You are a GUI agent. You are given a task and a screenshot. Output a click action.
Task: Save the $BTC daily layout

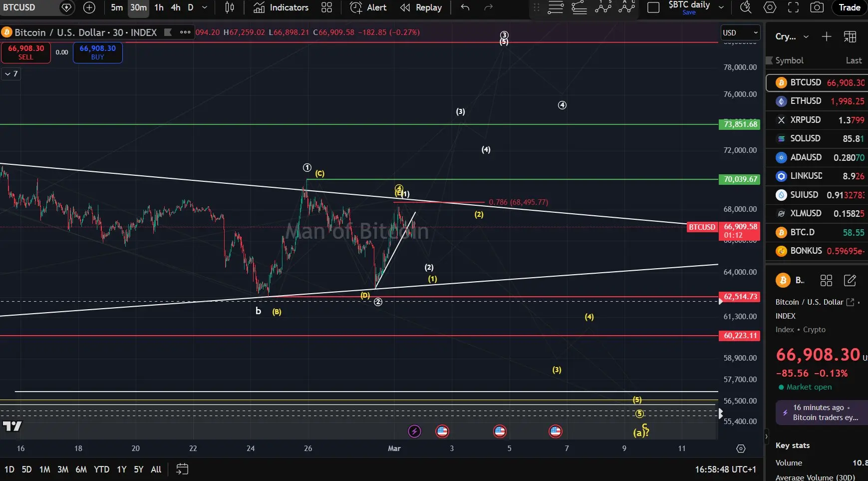[689, 12]
